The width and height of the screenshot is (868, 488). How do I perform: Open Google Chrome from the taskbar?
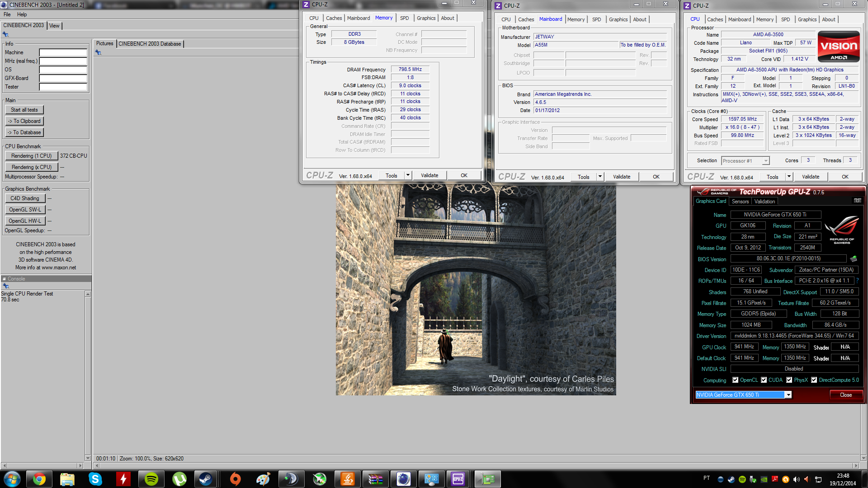coord(39,479)
